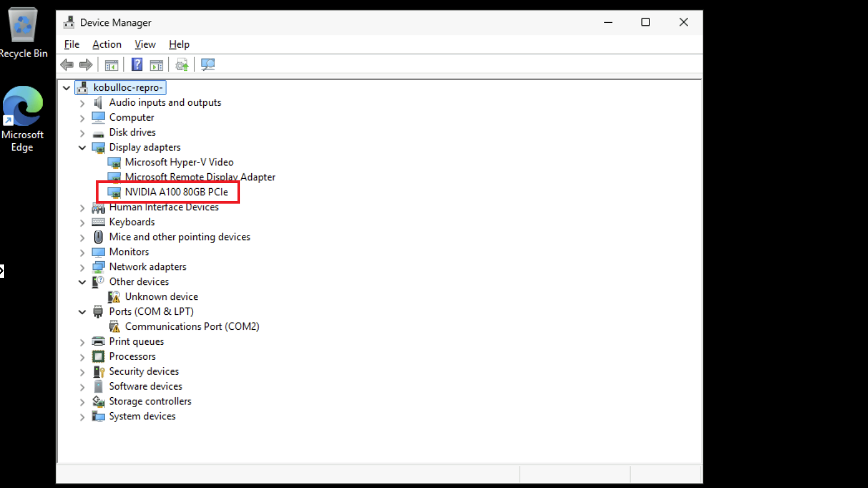Viewport: 868px width, 488px height.
Task: Toggle the Show/Hide Console Tree toolbar icon
Action: click(x=112, y=65)
